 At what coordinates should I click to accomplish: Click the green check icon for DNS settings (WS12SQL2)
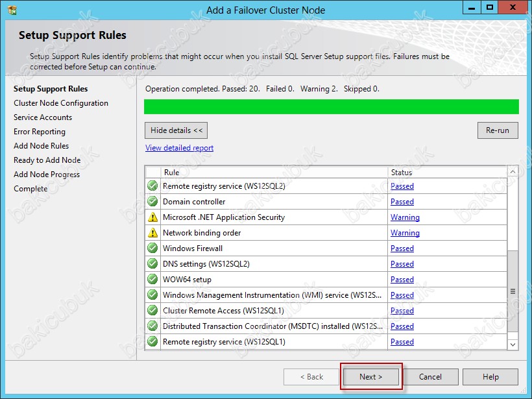coord(152,264)
